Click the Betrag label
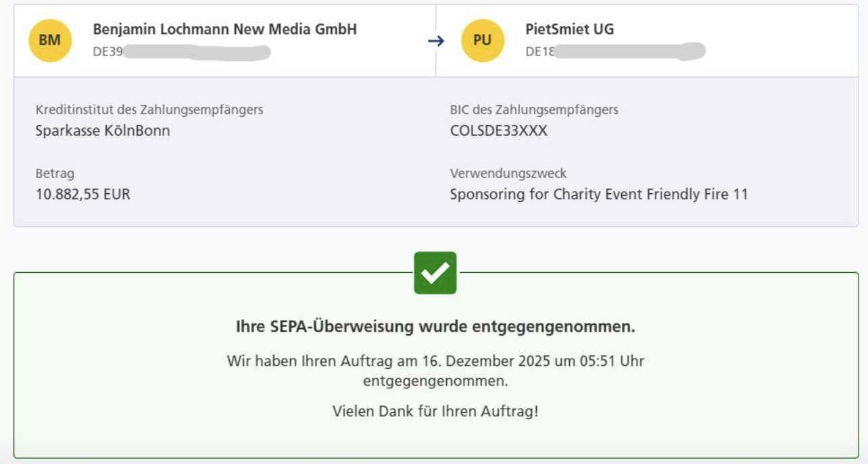The width and height of the screenshot is (868, 464). (55, 174)
